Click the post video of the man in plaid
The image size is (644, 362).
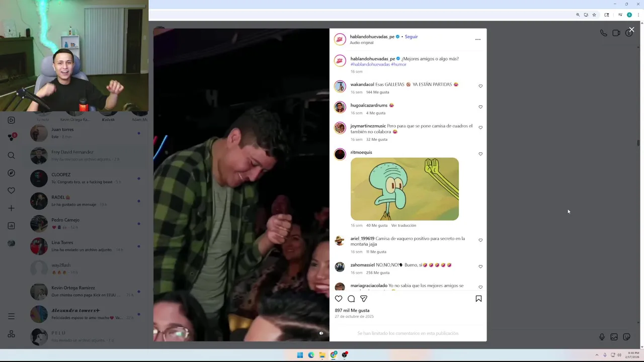(x=242, y=185)
